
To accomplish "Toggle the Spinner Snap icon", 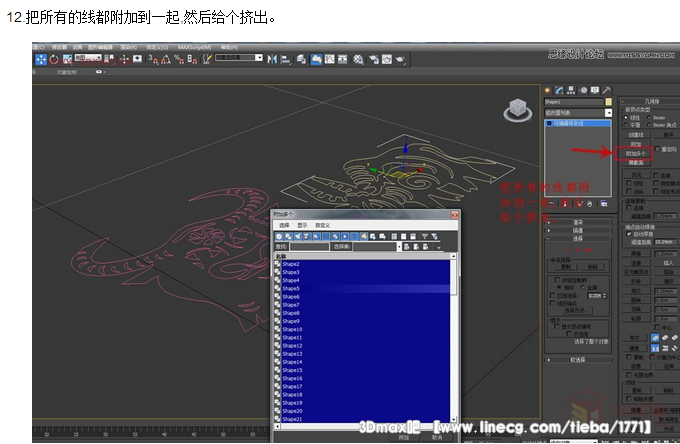I will pyautogui.click(x=192, y=59).
